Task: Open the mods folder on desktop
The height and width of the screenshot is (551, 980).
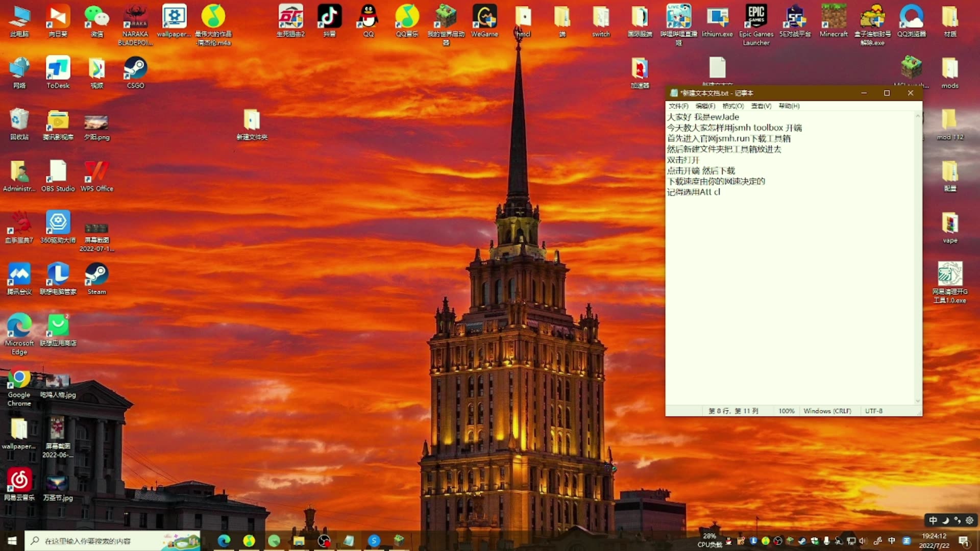Action: [x=950, y=72]
